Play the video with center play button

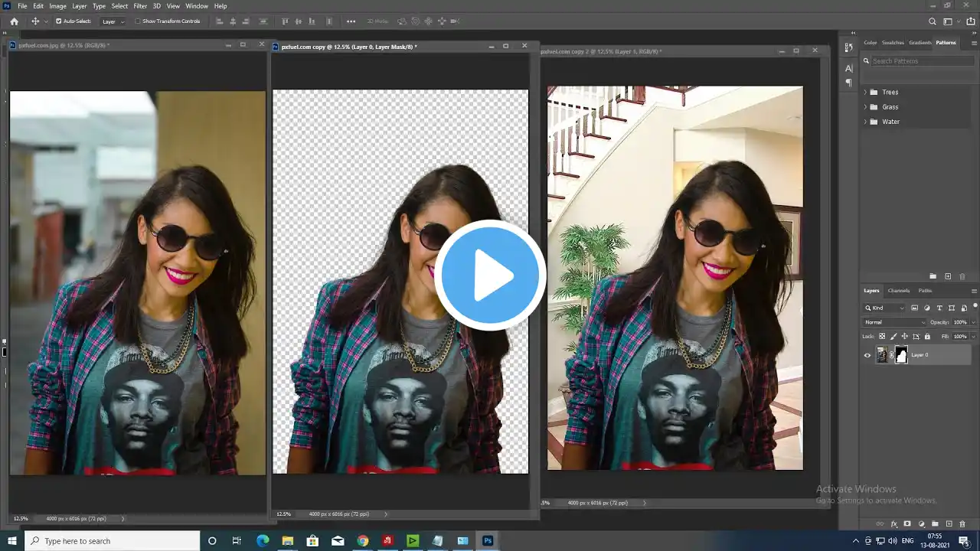pos(490,275)
